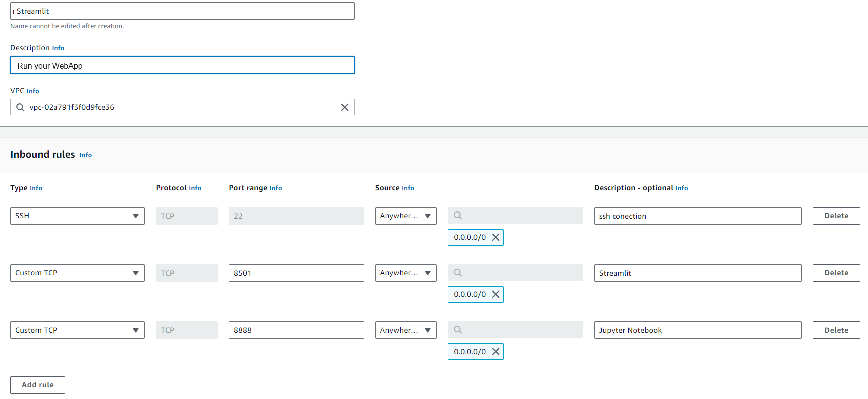Image resolution: width=868 pixels, height=399 pixels.
Task: Click the VPC search field
Action: pos(182,107)
